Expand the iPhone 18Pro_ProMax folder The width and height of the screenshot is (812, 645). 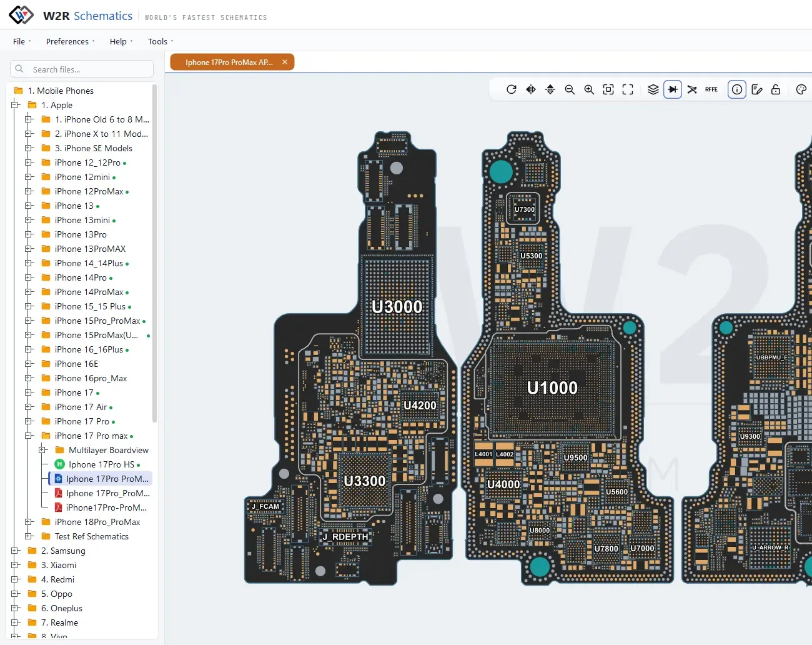pyautogui.click(x=29, y=522)
